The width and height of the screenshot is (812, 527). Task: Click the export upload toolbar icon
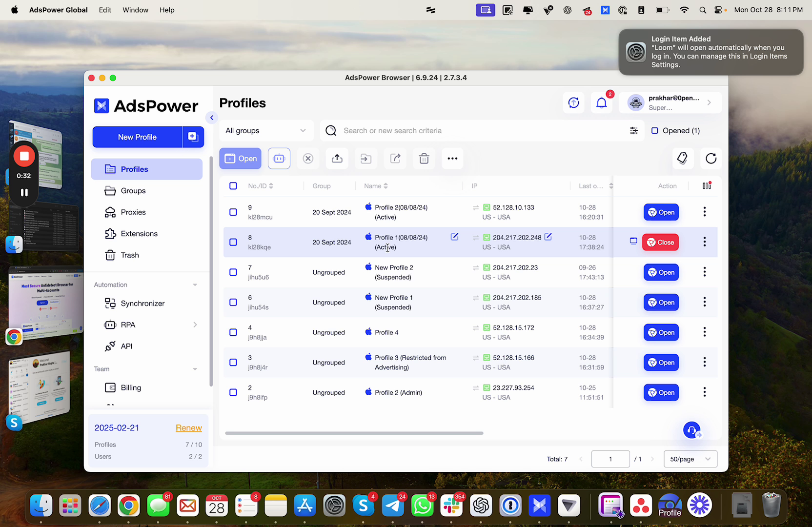(x=337, y=159)
